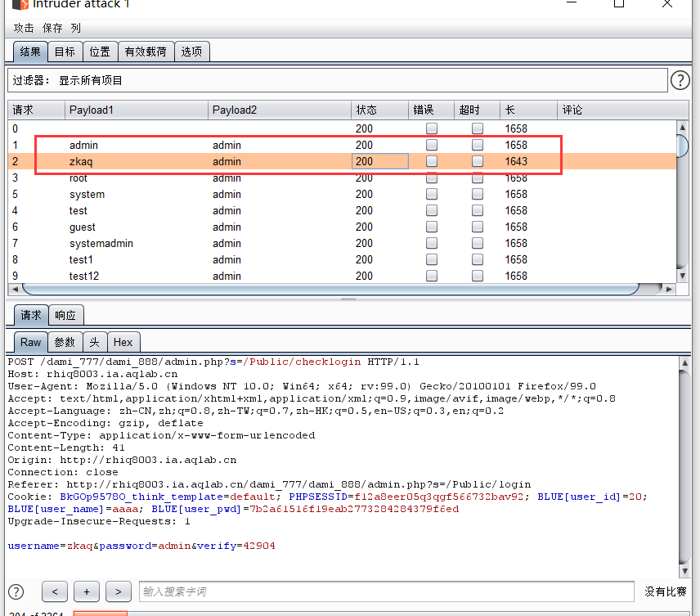Select the test12 payload row

pyautogui.click(x=342, y=276)
